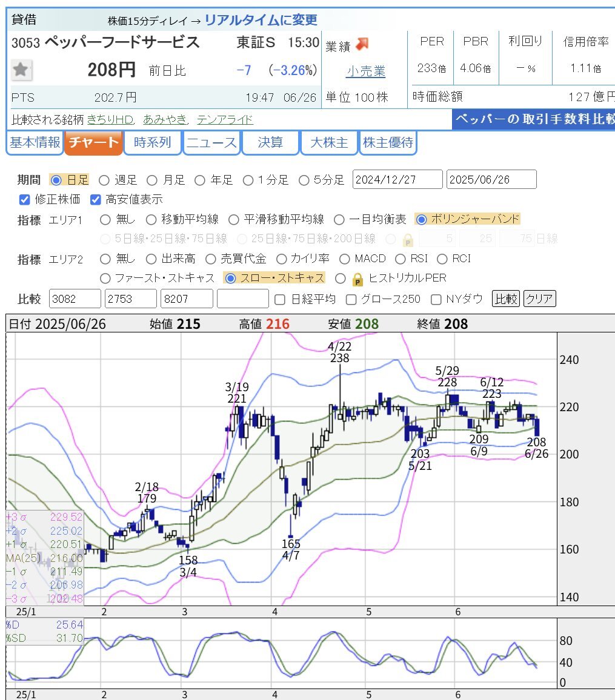
Task: Select 月足 period radio button
Action: (x=152, y=180)
